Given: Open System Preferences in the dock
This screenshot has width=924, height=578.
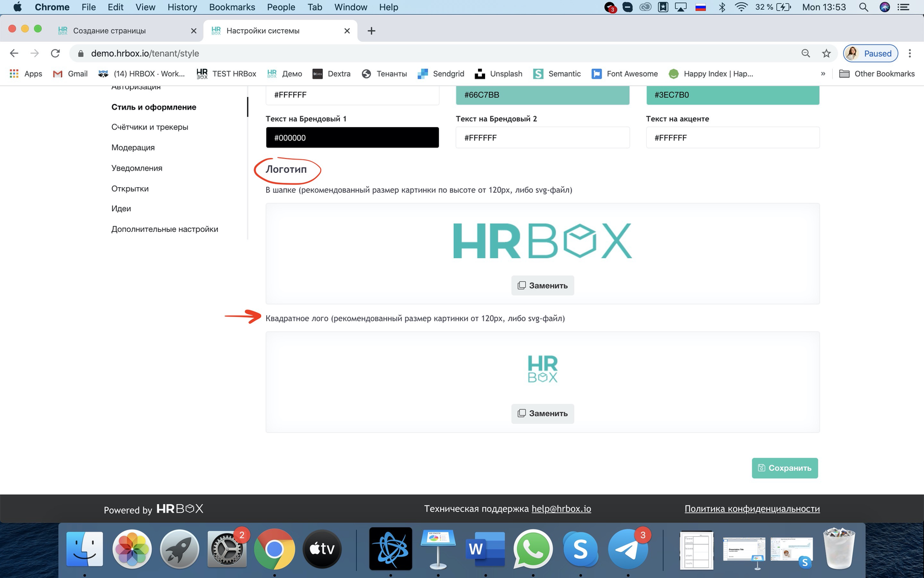Looking at the screenshot, I should point(226,549).
